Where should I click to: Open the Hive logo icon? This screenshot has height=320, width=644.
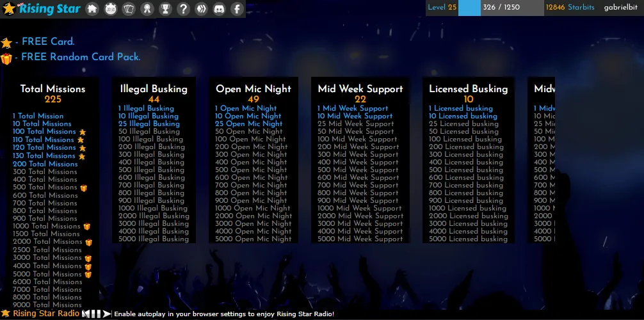pyautogui.click(x=201, y=8)
